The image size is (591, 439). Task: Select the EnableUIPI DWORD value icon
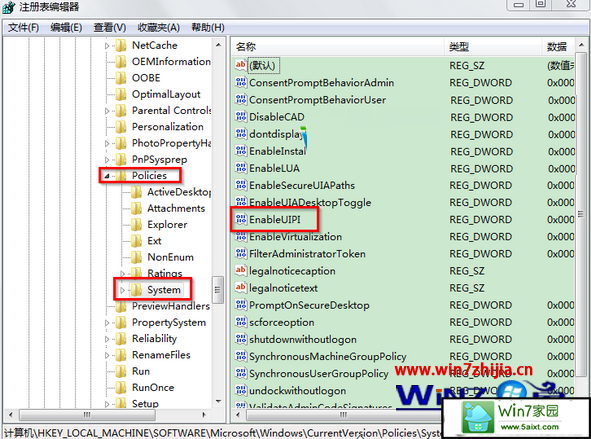click(241, 219)
